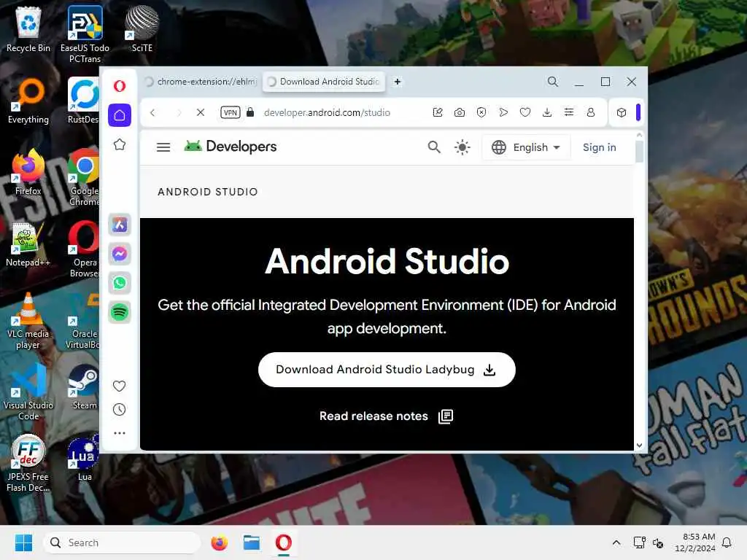Open the extensions cube icon

pyautogui.click(x=622, y=113)
